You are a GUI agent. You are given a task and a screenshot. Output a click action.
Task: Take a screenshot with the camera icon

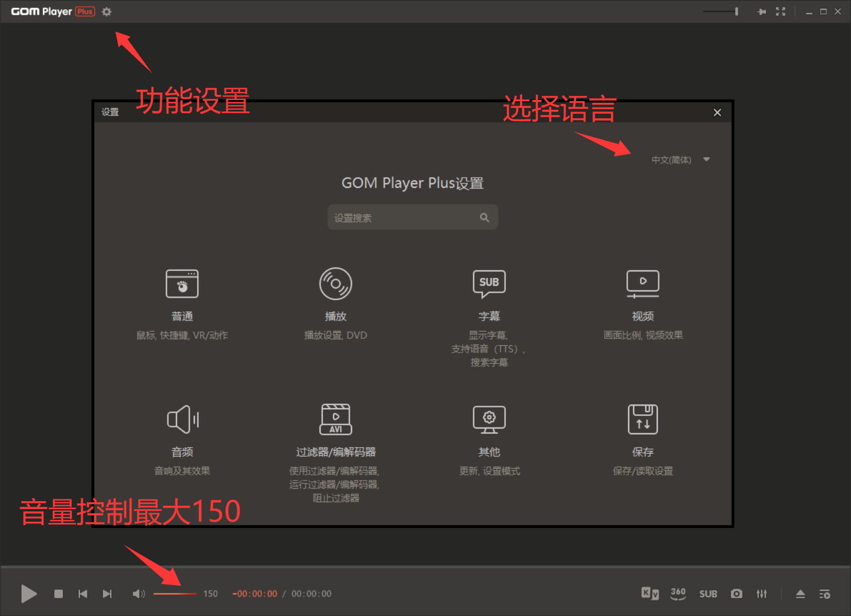pos(737,594)
